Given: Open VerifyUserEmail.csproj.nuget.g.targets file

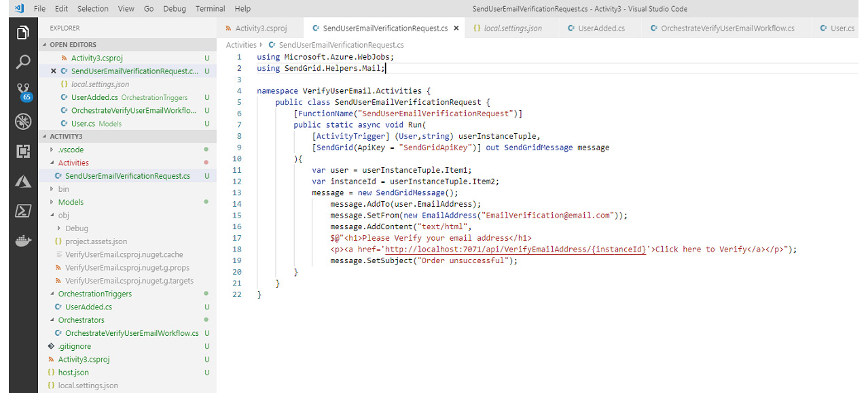Looking at the screenshot, I should [129, 281].
